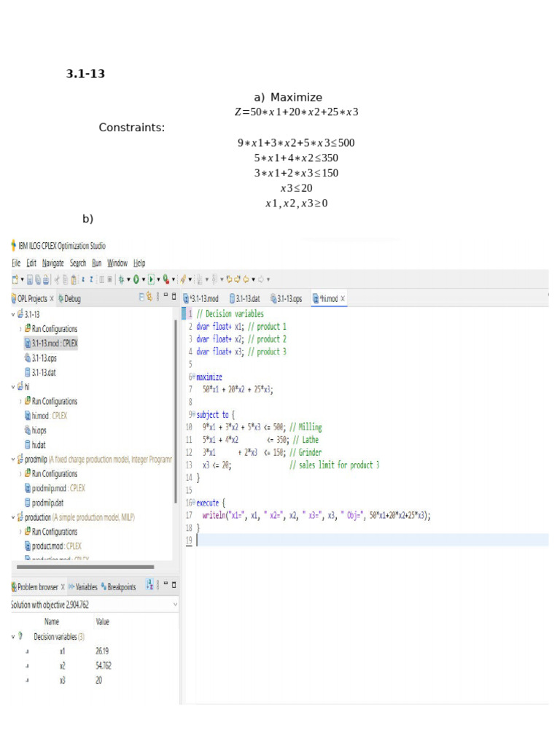Click Collapse All icon in OPL Projects
This screenshot has height=747, width=560.
point(141,298)
